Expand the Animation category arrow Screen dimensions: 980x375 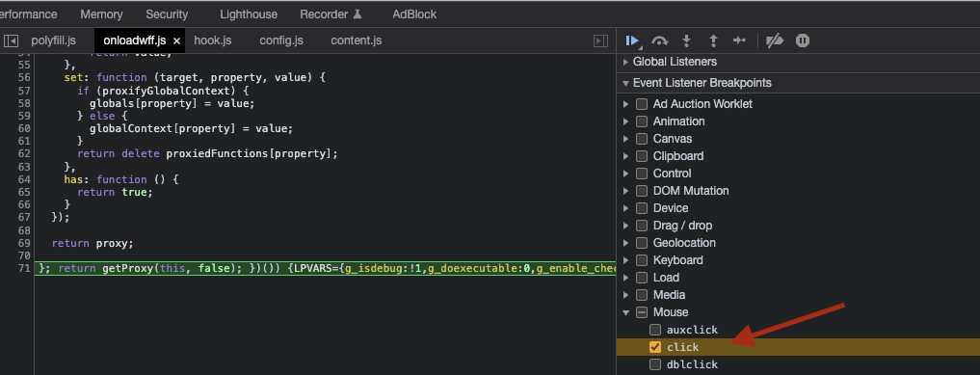pos(626,121)
